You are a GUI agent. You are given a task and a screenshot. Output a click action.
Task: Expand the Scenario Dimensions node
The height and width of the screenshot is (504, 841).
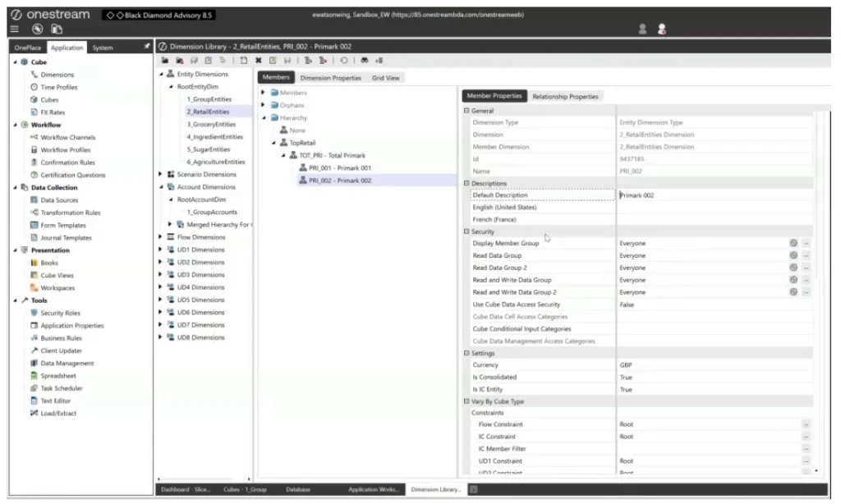click(x=160, y=174)
